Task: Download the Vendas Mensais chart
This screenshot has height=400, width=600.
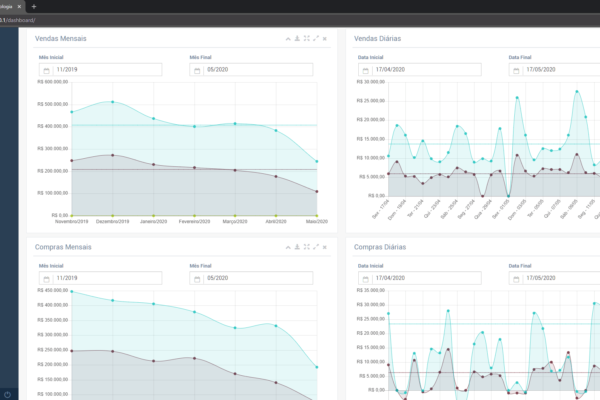Action: click(297, 38)
